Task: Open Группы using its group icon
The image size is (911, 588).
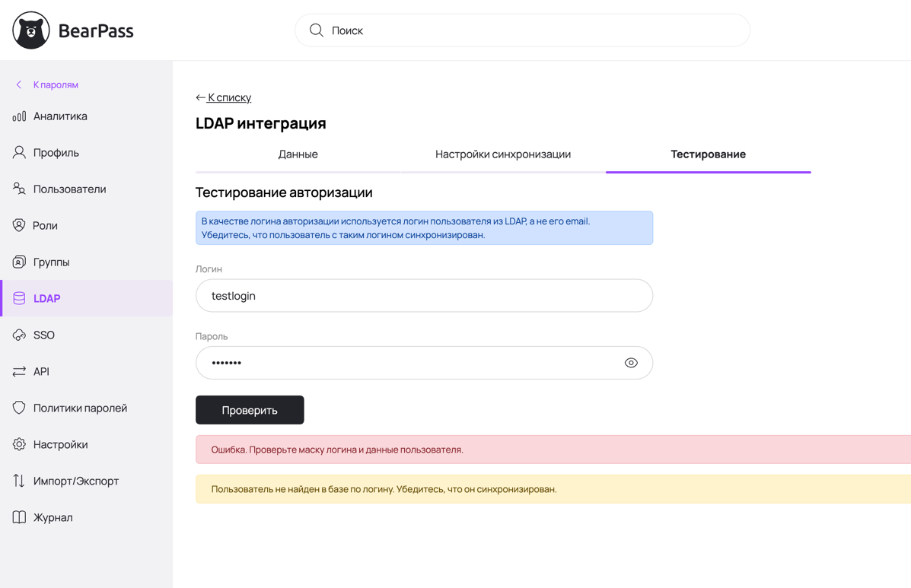Action: coord(18,262)
